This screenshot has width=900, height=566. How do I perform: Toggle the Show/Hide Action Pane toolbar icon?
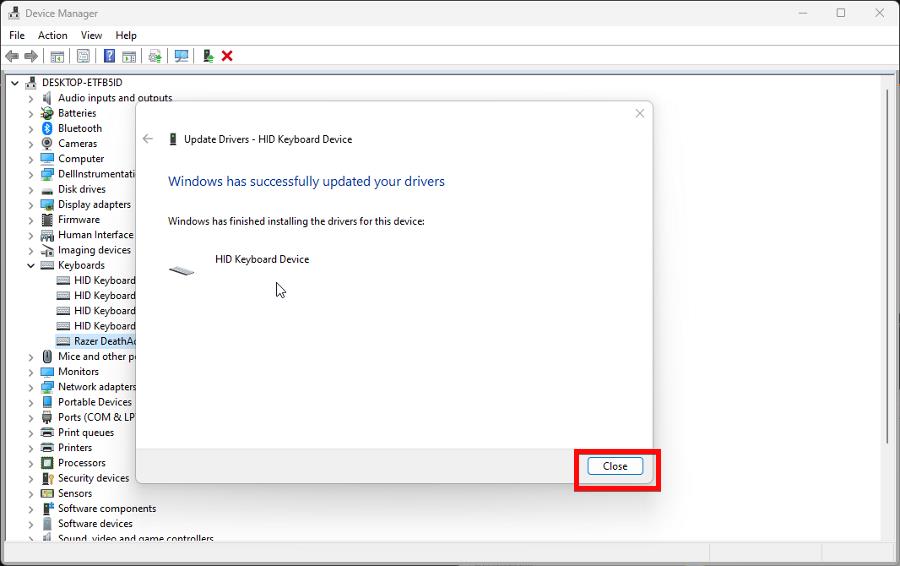tap(130, 56)
